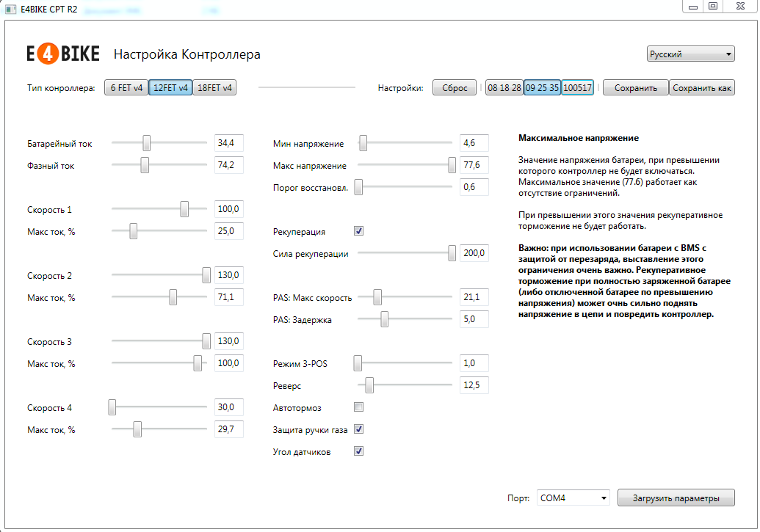Click the Тип конроллера label
The image size is (760, 532).
point(61,88)
